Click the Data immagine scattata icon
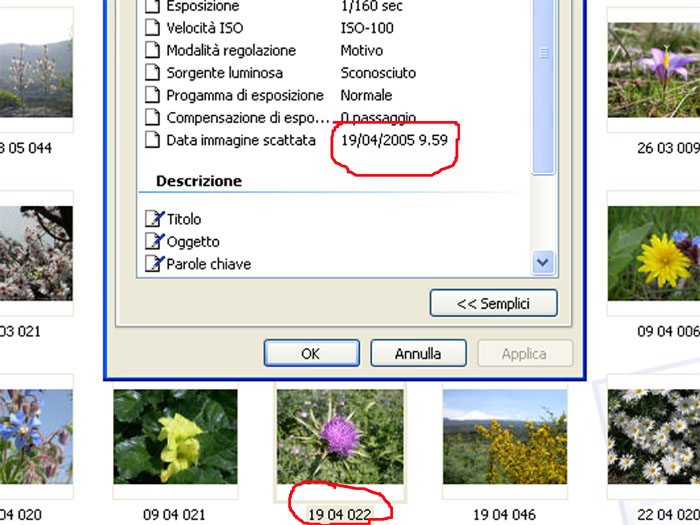 153,141
